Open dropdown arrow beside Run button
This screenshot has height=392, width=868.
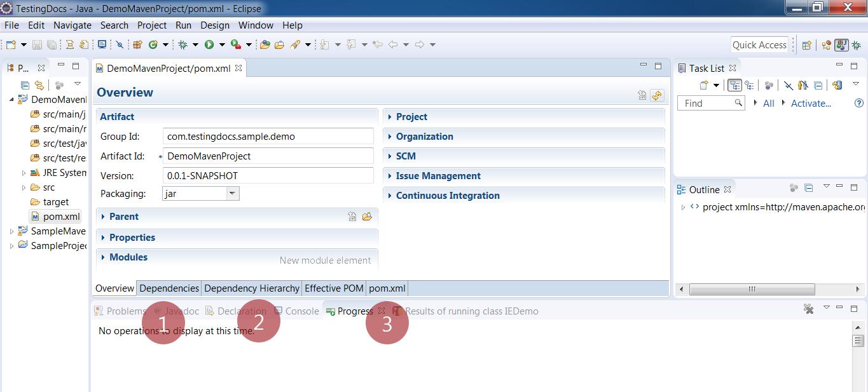[x=222, y=44]
